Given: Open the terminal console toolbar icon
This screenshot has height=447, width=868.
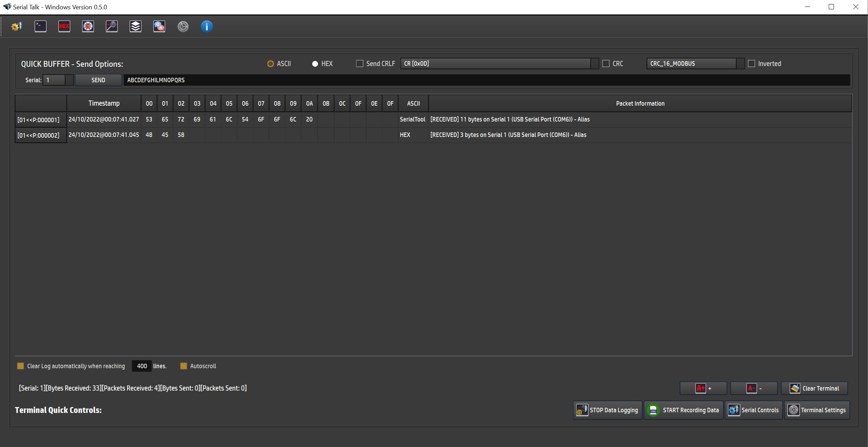Looking at the screenshot, I should point(41,26).
